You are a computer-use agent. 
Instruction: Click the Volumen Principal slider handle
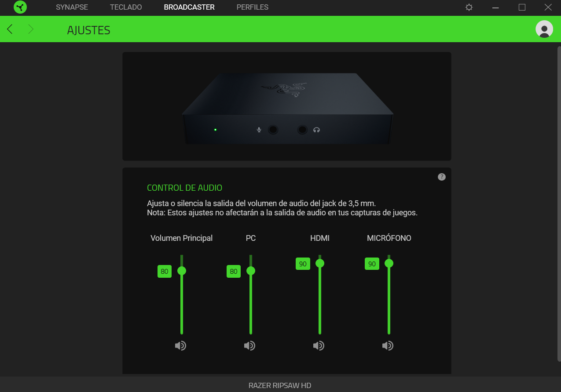182,271
